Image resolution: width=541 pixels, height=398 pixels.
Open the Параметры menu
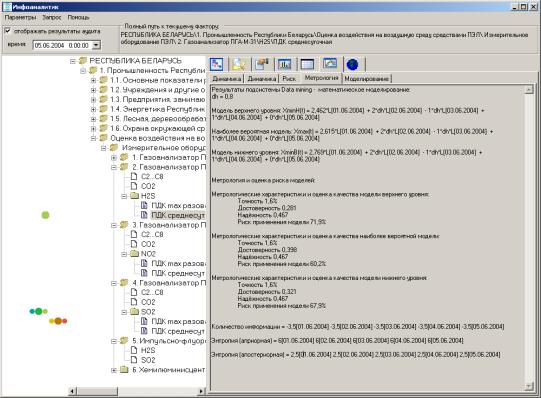[20, 17]
